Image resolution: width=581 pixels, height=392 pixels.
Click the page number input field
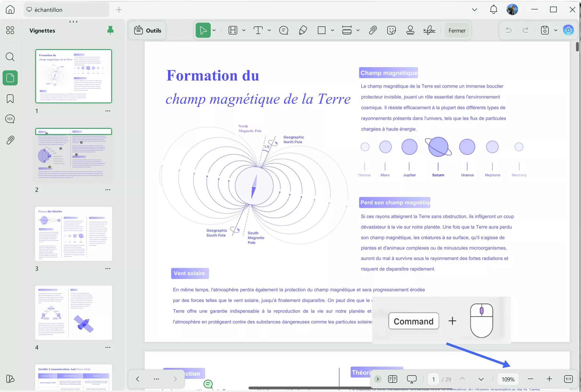[434, 379]
